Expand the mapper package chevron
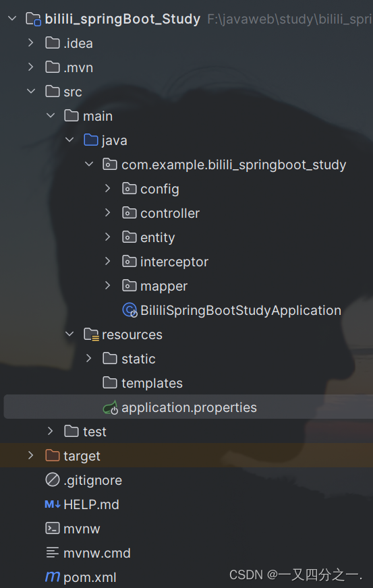 coord(108,285)
